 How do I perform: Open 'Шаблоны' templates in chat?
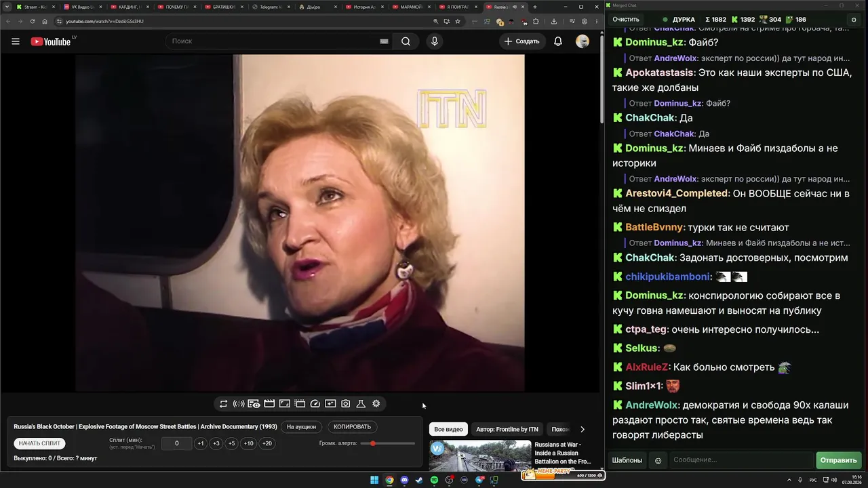point(627,460)
